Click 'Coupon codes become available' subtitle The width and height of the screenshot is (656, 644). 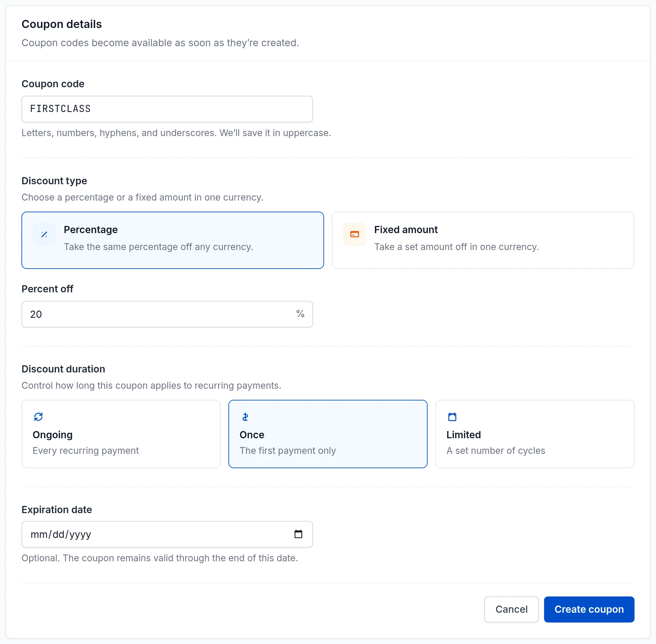pos(160,43)
